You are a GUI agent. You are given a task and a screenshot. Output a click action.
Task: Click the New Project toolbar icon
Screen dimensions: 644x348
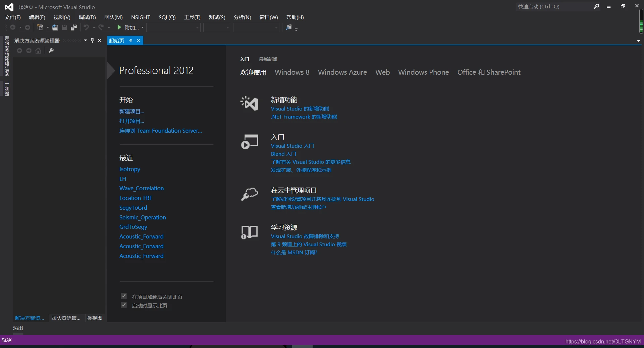[40, 27]
